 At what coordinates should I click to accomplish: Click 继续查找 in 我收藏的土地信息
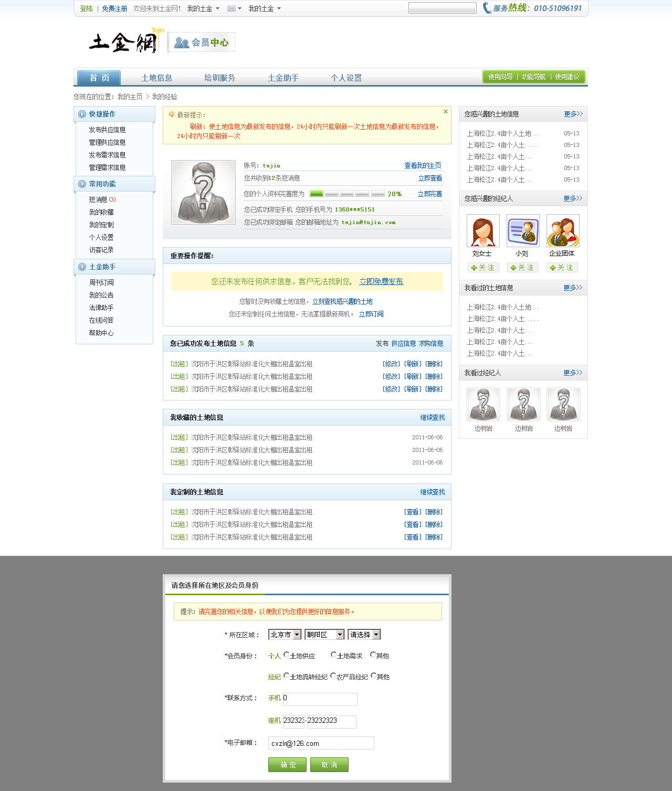coord(432,417)
